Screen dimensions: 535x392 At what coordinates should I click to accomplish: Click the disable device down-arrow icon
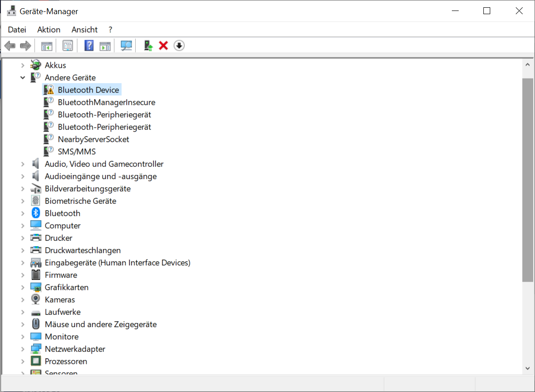179,45
